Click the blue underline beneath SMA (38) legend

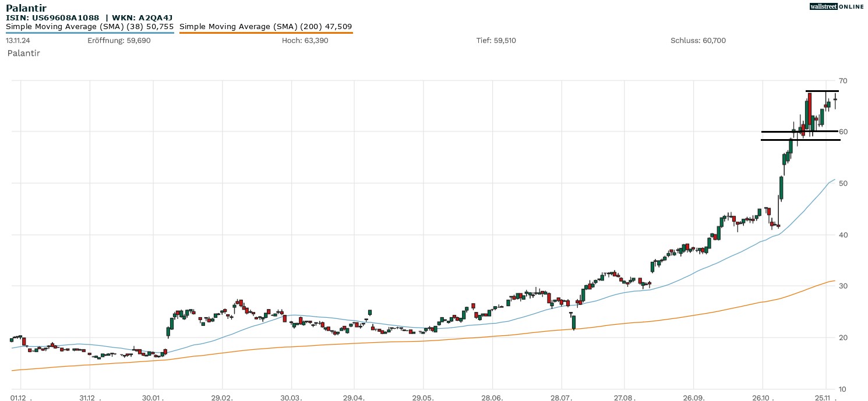(90, 33)
